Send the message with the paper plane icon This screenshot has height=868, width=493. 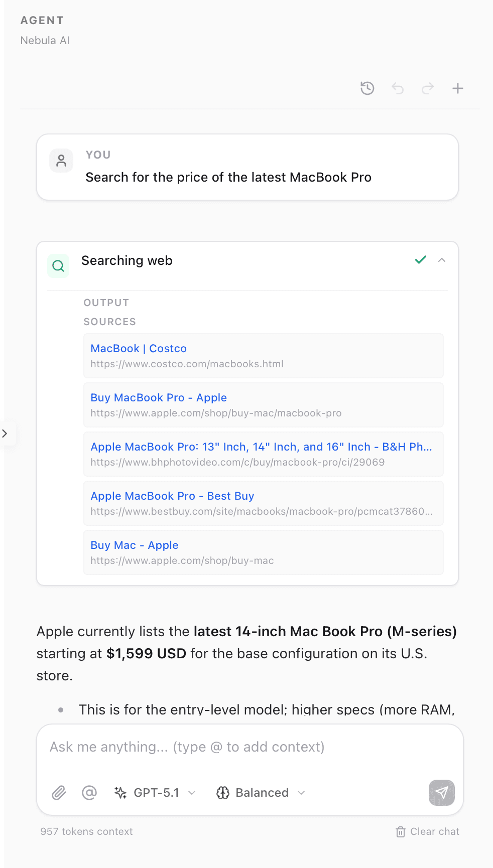[441, 792]
